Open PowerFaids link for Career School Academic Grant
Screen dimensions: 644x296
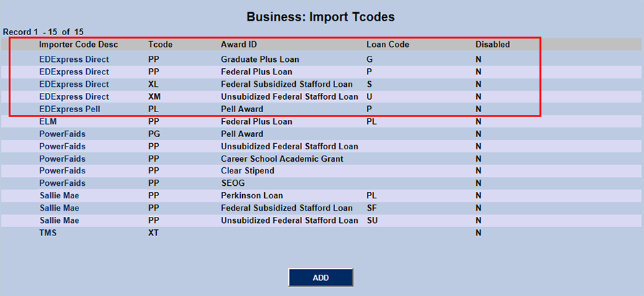coord(62,158)
